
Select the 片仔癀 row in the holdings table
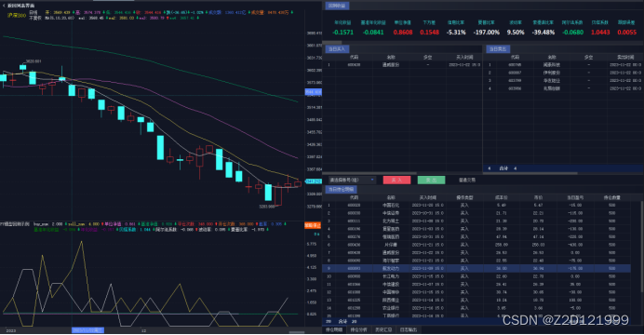(x=477, y=245)
